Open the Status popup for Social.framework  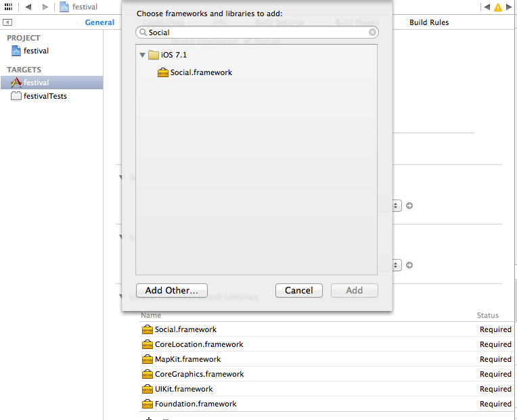pyautogui.click(x=495, y=329)
